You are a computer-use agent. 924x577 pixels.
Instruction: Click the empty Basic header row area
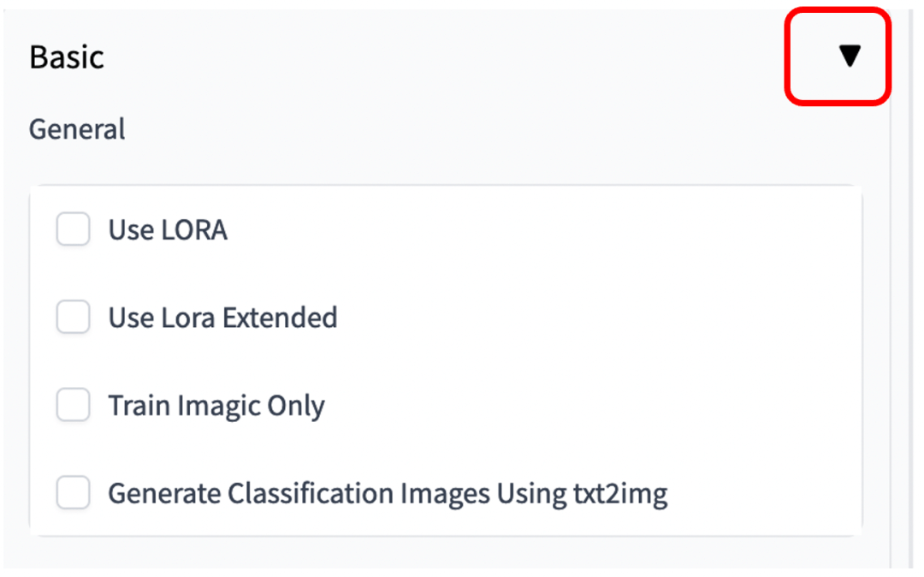428,57
